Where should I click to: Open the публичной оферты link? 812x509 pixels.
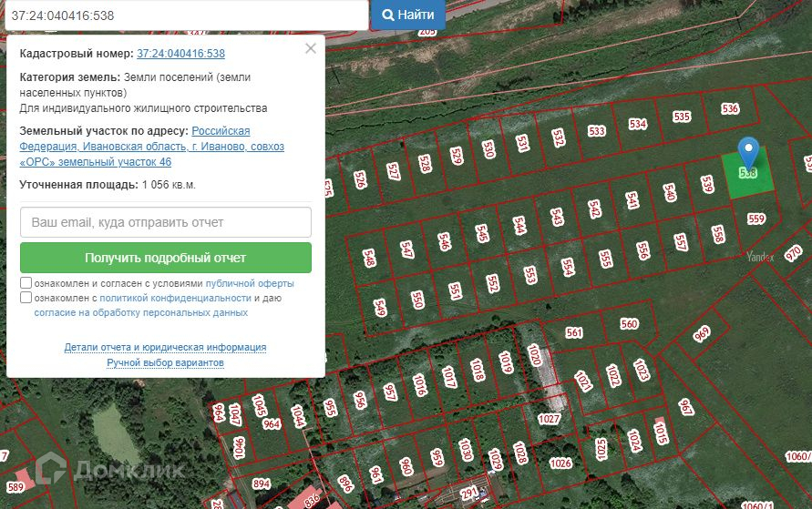click(x=250, y=283)
